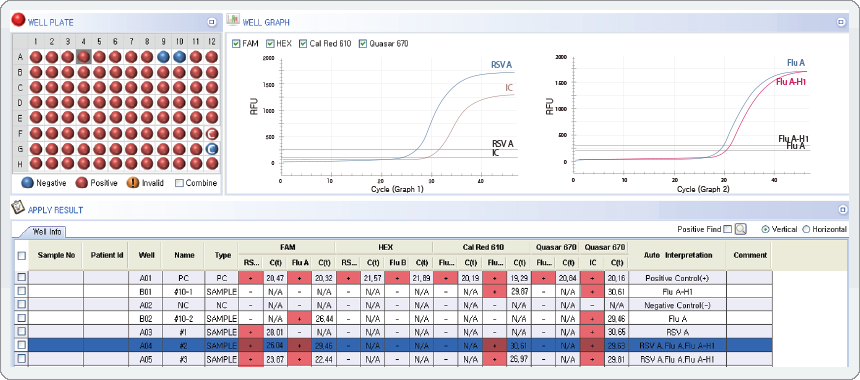This screenshot has height=380, width=860.
Task: Toggle the Quasar 670 checkbox
Action: click(363, 43)
